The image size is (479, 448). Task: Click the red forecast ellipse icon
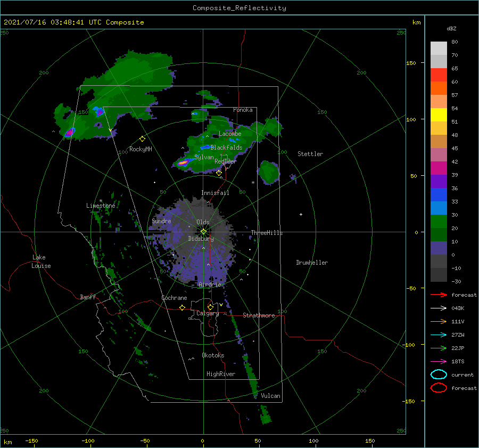(439, 388)
